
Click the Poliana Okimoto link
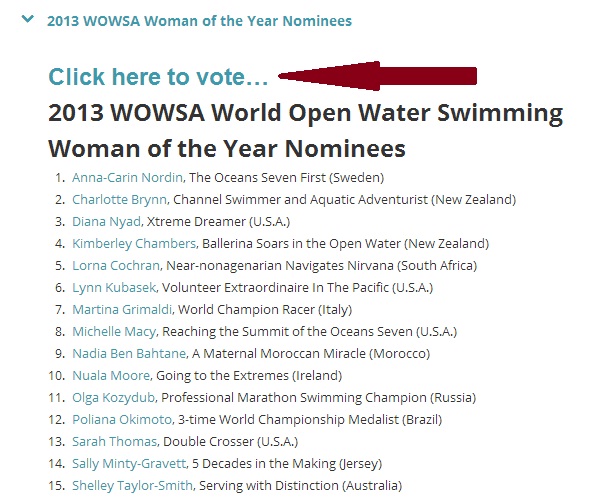pos(122,419)
